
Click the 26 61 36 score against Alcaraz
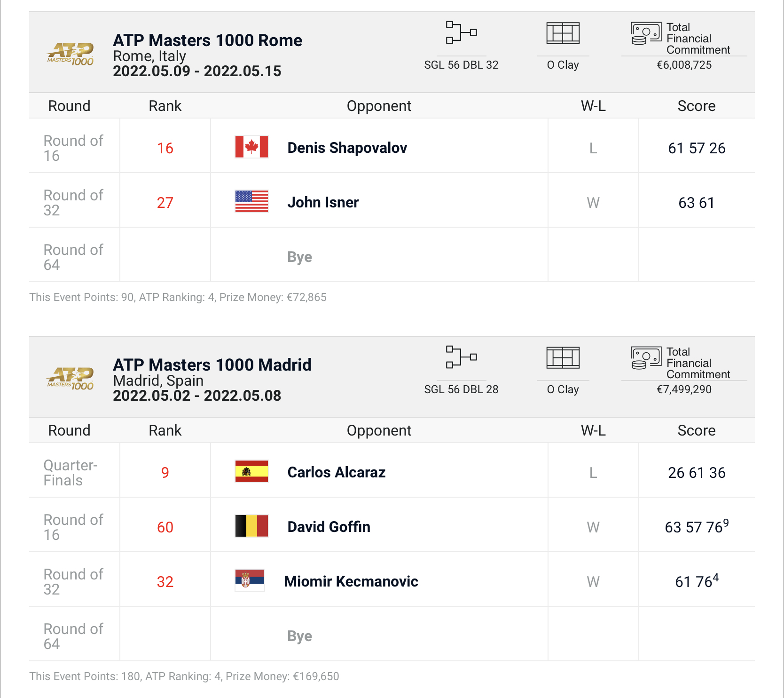(697, 473)
